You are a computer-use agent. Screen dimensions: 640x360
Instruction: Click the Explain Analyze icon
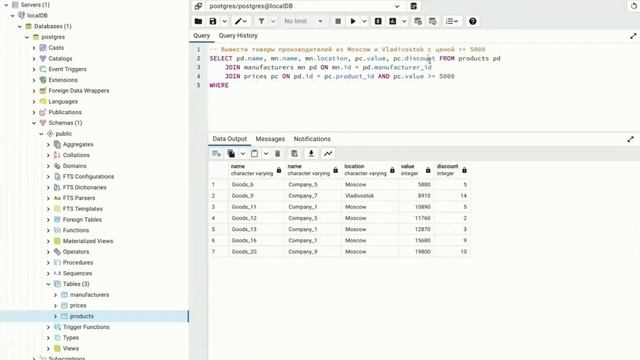click(x=393, y=21)
